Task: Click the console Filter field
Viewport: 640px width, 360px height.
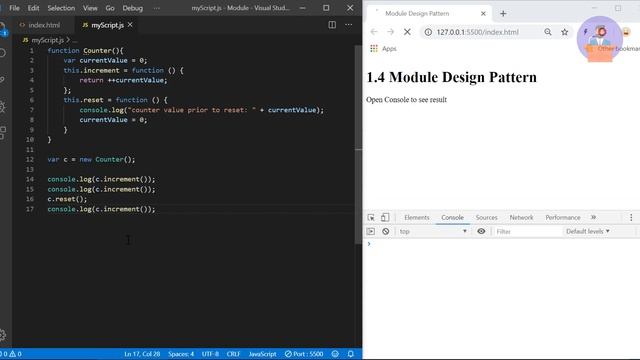Action: (x=527, y=231)
